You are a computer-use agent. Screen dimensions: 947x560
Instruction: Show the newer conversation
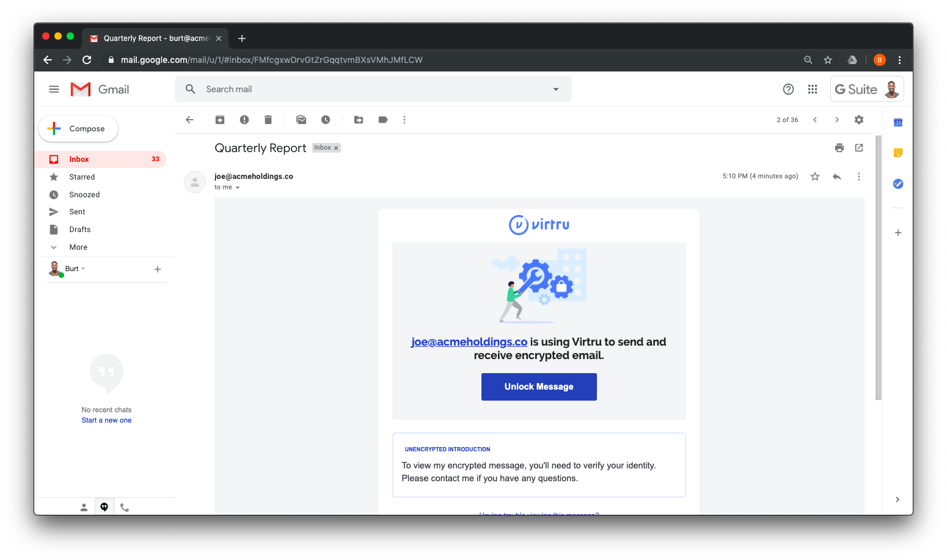[x=815, y=120]
